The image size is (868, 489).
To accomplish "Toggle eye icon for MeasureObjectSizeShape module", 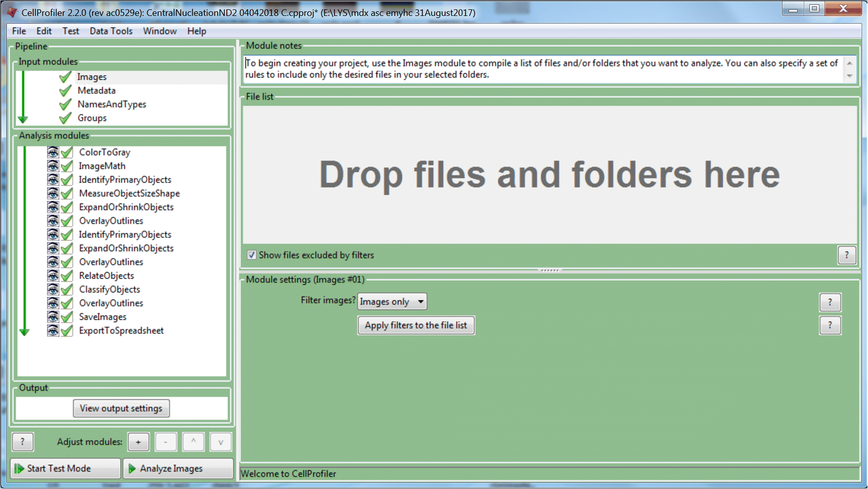I will click(53, 193).
